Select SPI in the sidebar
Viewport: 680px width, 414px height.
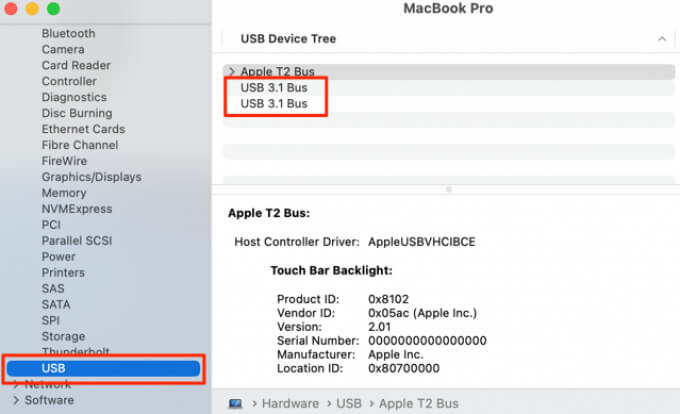coord(51,321)
